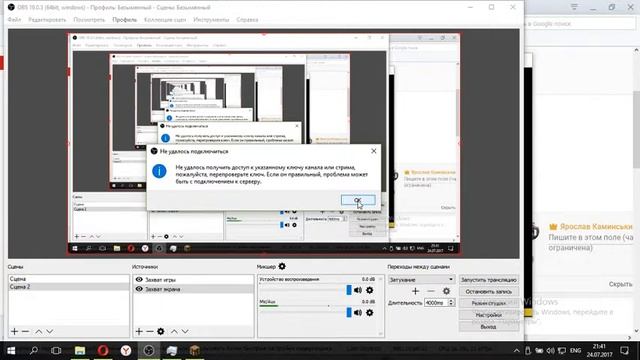Move the scene up with the arrow
640x360 pixels.
tap(39, 331)
